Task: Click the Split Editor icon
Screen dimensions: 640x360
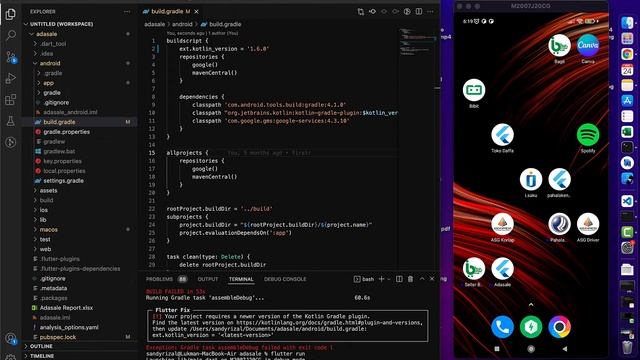Action: pos(419,11)
